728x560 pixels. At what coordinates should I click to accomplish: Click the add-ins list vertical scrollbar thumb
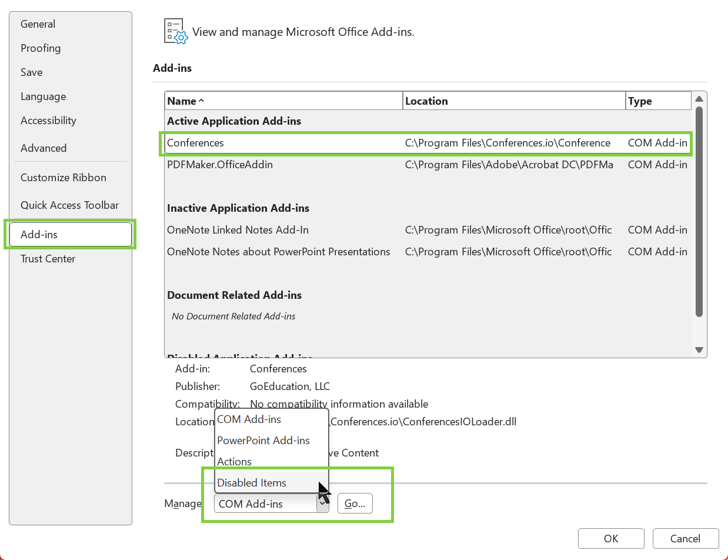[699, 211]
